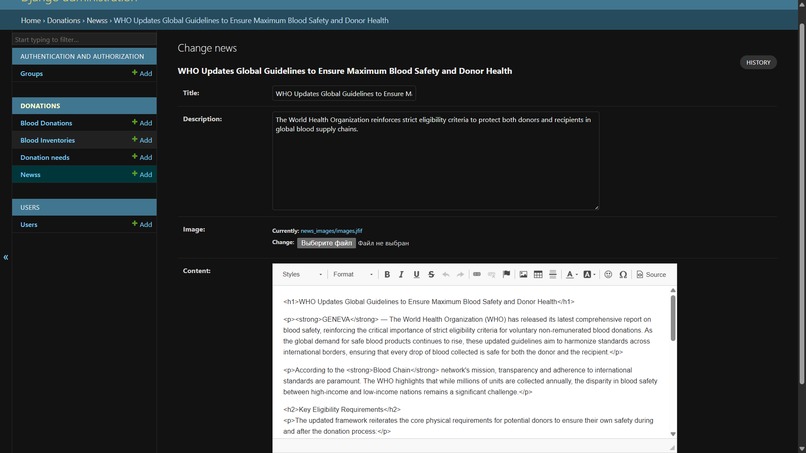Toggle italic formatting in content editor
The width and height of the screenshot is (806, 453).
pyautogui.click(x=401, y=275)
